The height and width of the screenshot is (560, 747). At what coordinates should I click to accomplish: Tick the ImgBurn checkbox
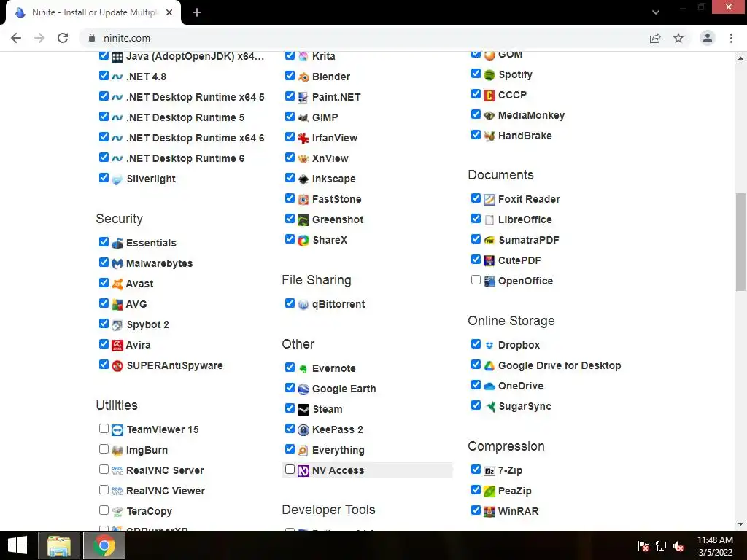(x=104, y=448)
